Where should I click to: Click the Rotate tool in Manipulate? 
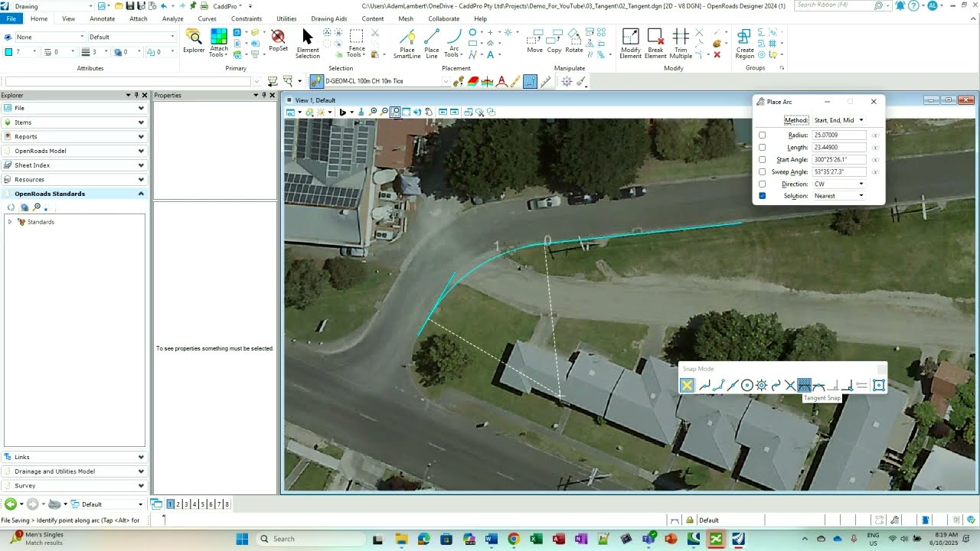tap(574, 41)
